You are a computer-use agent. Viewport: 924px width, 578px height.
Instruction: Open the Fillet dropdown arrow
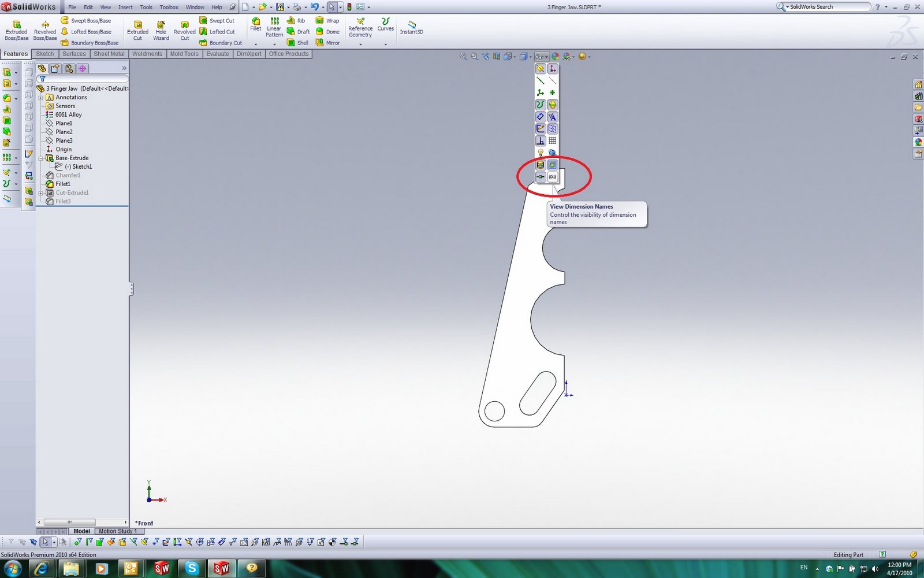(256, 45)
